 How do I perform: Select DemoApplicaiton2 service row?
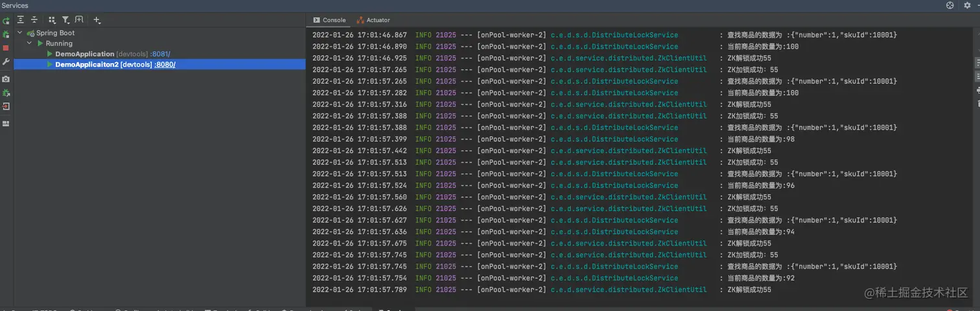click(159, 64)
